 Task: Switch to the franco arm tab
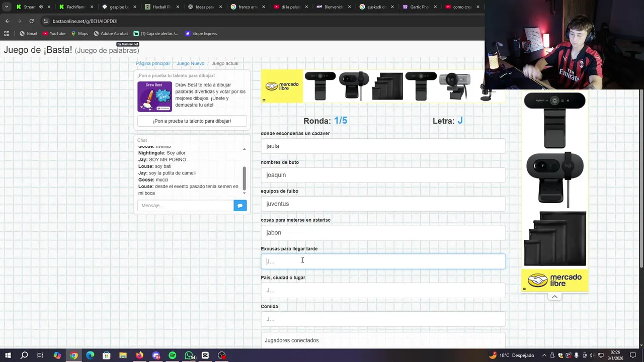pyautogui.click(x=248, y=7)
